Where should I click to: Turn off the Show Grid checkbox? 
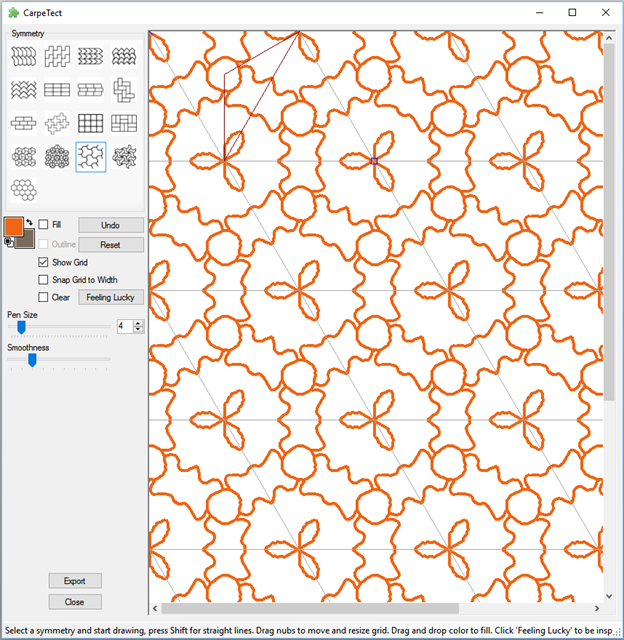pos(43,262)
